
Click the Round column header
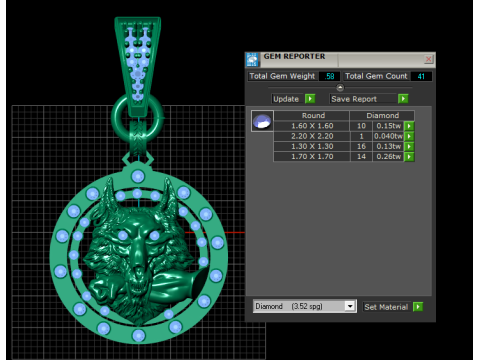pos(313,116)
